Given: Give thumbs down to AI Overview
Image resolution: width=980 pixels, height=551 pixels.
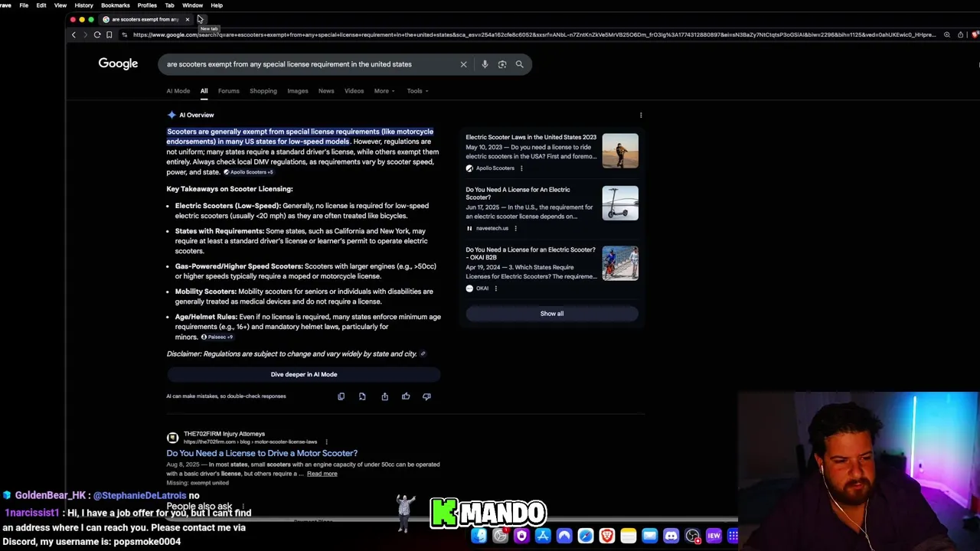Looking at the screenshot, I should pos(426,396).
